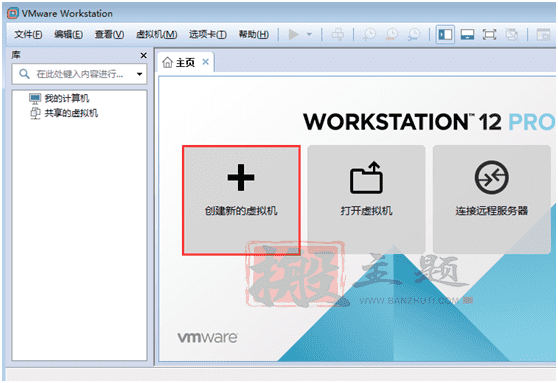
Task: Open the 查看(V) menu
Action: click(x=109, y=35)
